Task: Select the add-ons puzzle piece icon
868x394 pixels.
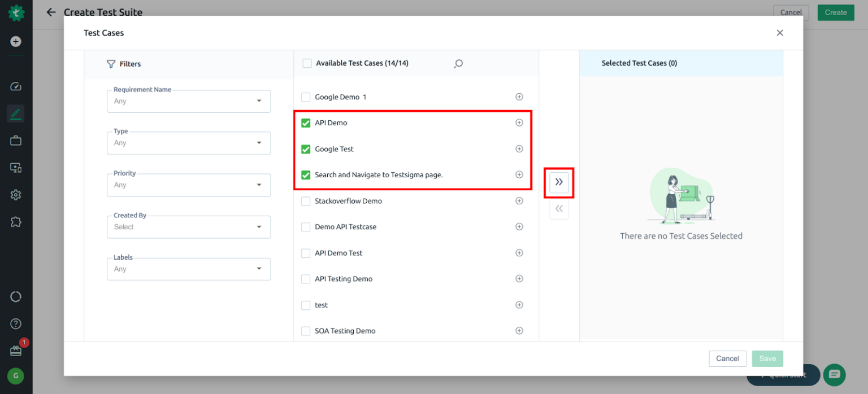Action: (16, 222)
